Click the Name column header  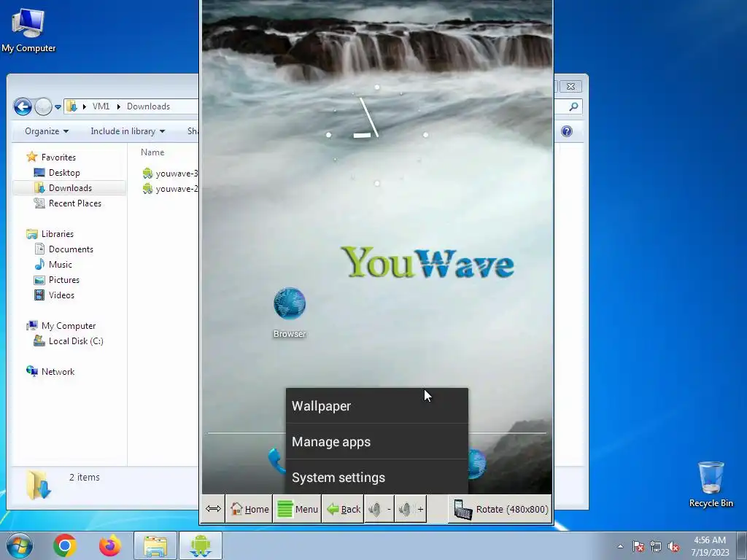(152, 152)
